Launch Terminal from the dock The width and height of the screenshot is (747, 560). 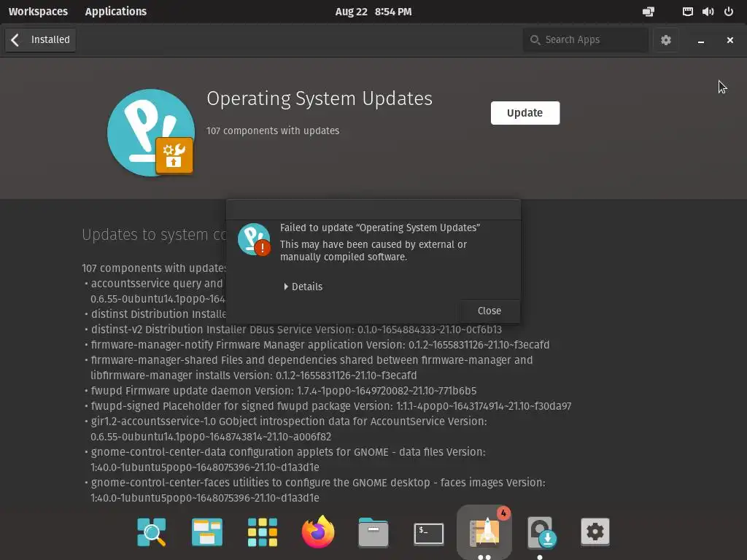point(429,533)
